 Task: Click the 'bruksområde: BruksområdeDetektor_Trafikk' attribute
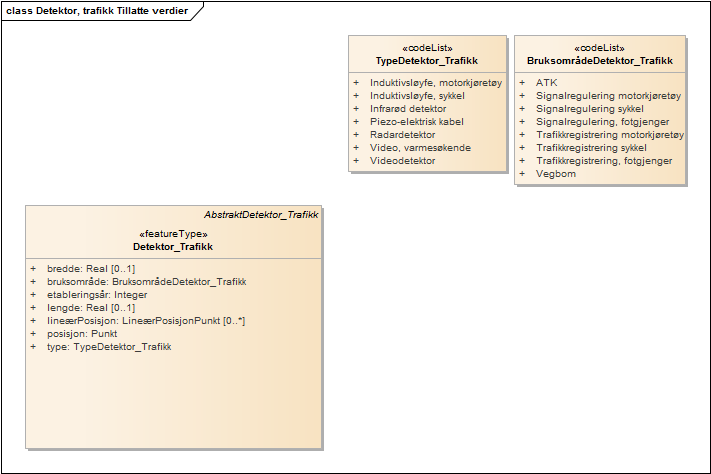click(146, 282)
